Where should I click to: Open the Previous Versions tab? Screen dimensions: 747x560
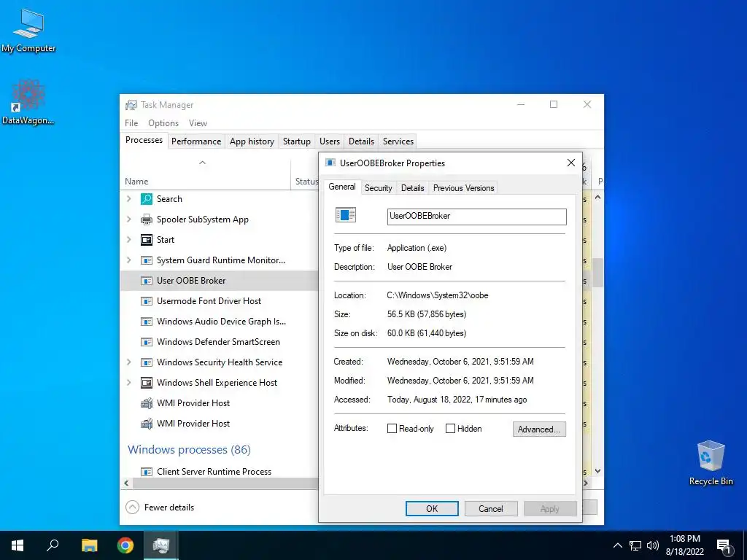pyautogui.click(x=463, y=188)
